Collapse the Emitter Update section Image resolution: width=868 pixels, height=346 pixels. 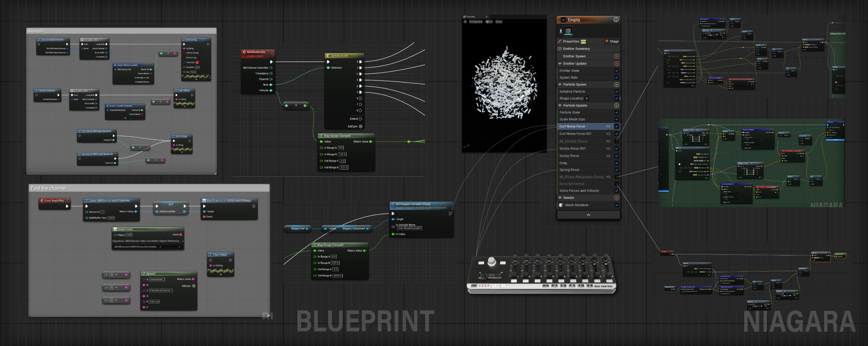pyautogui.click(x=560, y=64)
